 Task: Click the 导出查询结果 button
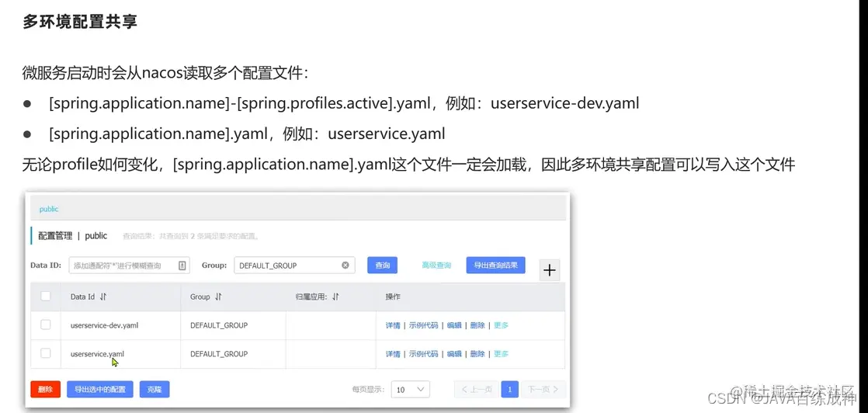[x=495, y=265]
